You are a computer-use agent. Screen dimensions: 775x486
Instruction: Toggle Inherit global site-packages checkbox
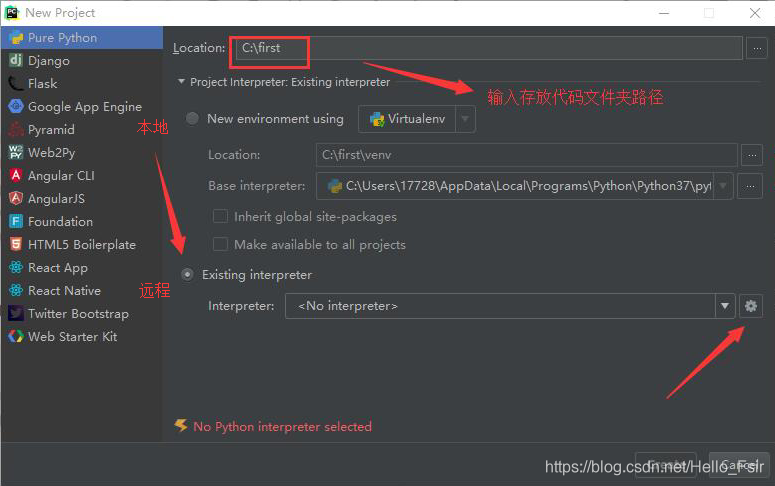coord(220,217)
